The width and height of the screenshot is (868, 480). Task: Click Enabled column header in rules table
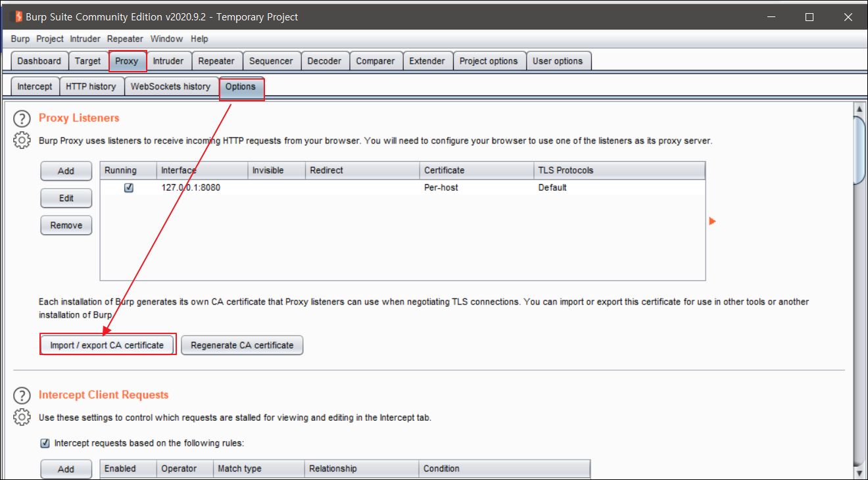128,469
